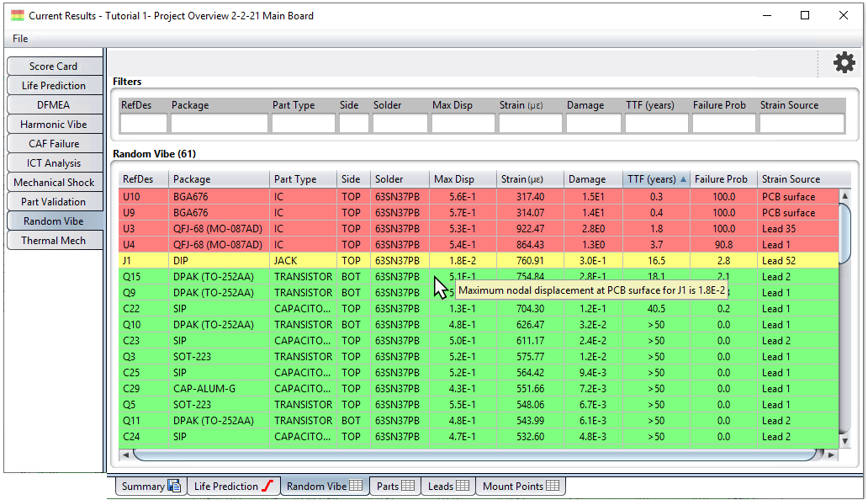Click the grid icon on the Parts tab
Screen dimensions: 868x500
[x=409, y=486]
